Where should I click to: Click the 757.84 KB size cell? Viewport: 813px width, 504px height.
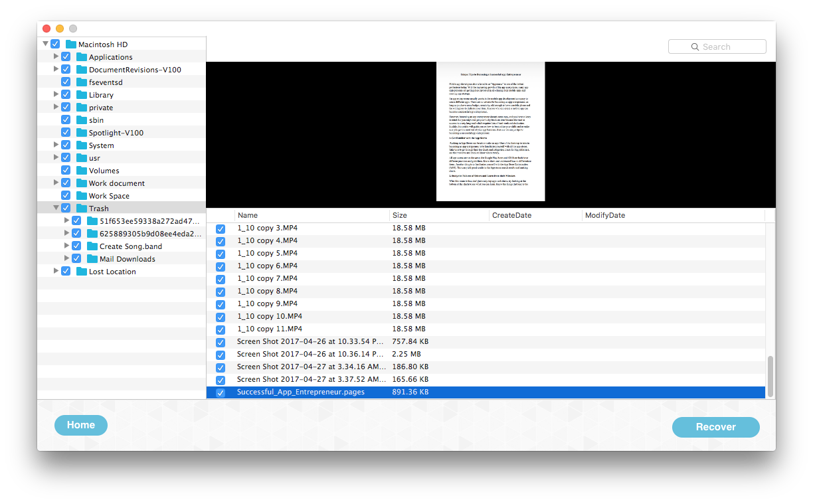pyautogui.click(x=410, y=342)
